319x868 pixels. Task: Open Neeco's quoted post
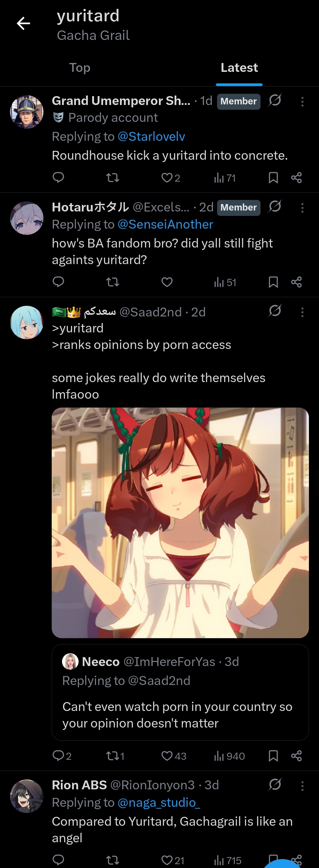coord(180,692)
